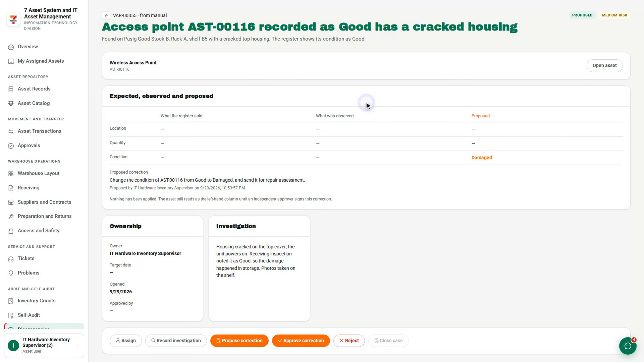Click the 7-Eleven logo in sidebar header
644x362 pixels.
point(13,19)
